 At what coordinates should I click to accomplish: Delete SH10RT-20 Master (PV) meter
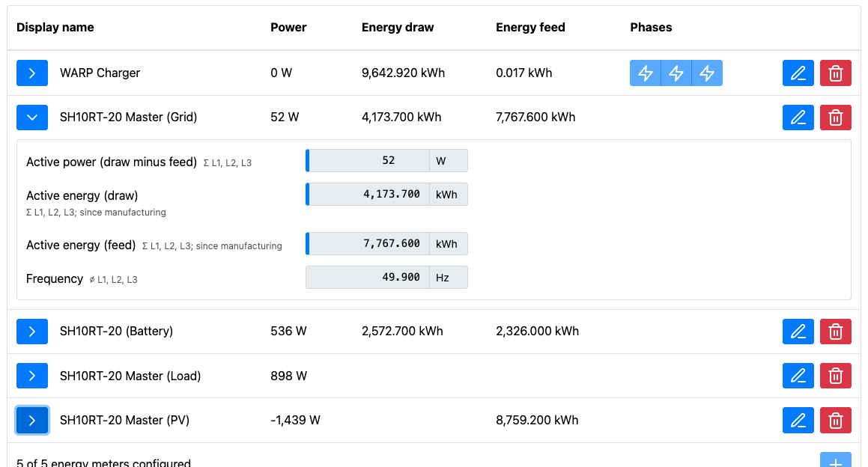pyautogui.click(x=836, y=421)
